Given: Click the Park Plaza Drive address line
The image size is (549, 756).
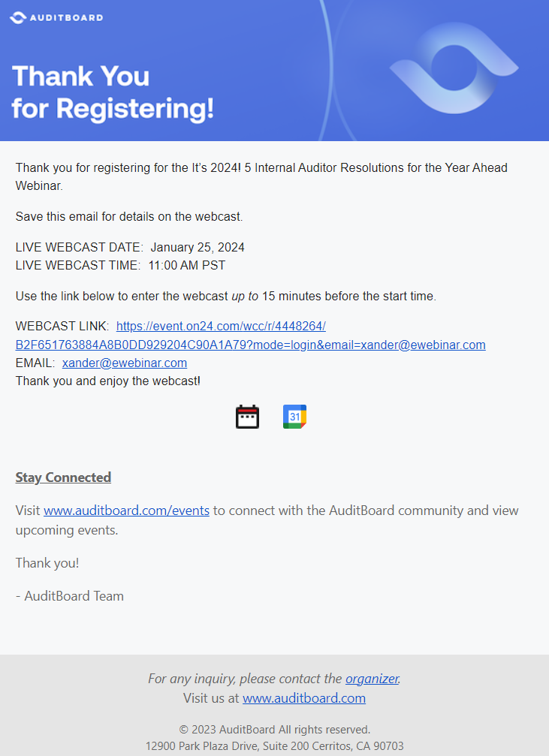Looking at the screenshot, I should pos(274,746).
